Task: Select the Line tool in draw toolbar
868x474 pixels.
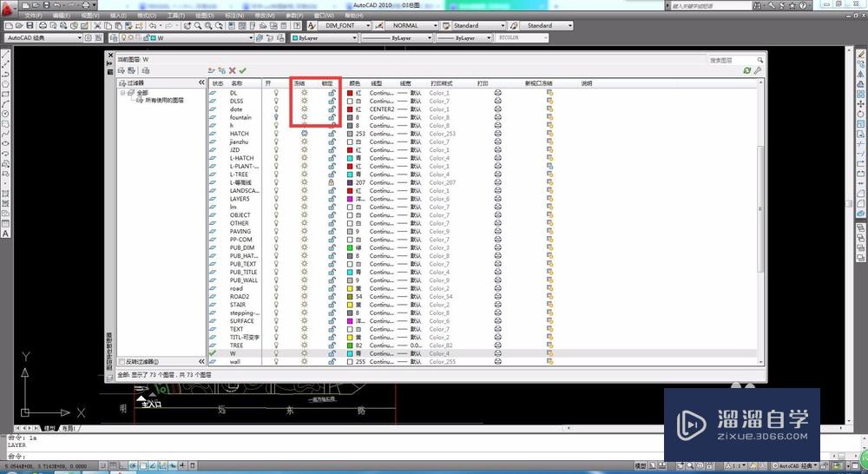Action: [5, 55]
